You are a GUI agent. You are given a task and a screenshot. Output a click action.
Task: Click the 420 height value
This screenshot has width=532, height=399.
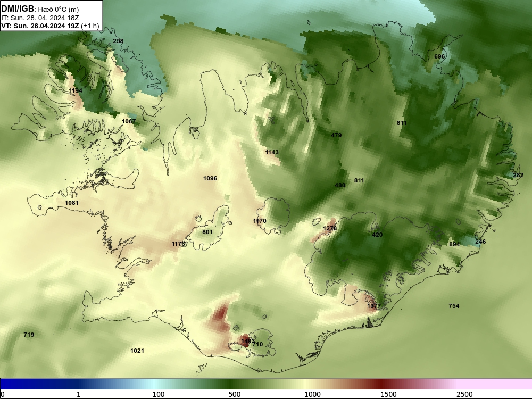[x=377, y=235]
